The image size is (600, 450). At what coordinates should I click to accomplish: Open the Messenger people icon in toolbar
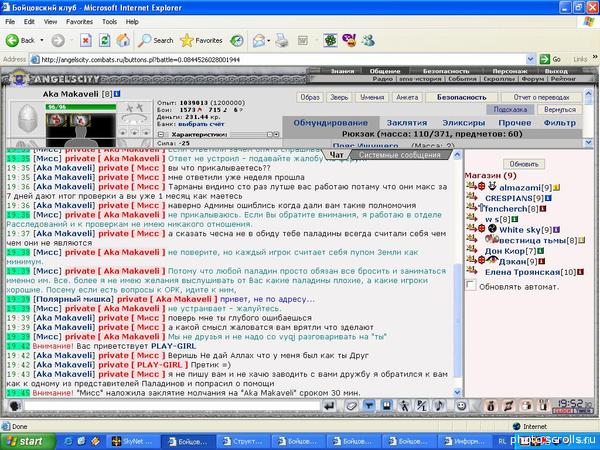[368, 40]
